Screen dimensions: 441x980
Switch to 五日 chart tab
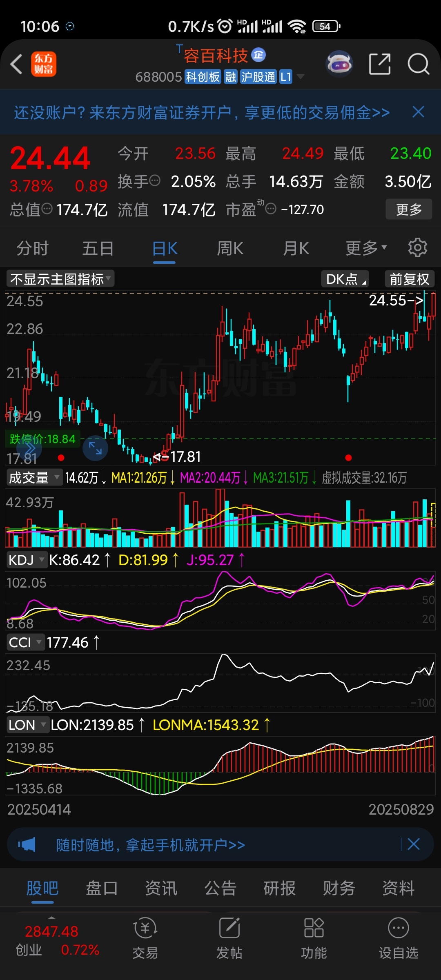pyautogui.click(x=98, y=248)
